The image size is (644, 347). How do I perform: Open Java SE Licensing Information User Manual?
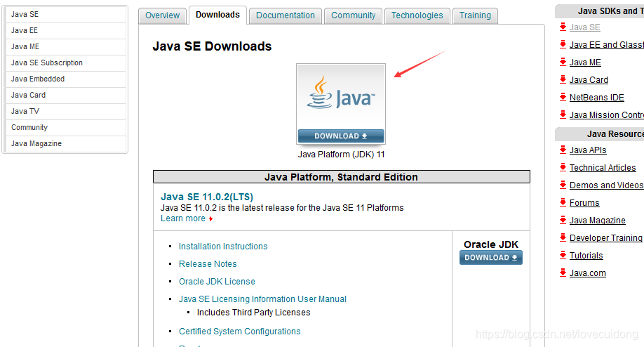click(x=262, y=299)
